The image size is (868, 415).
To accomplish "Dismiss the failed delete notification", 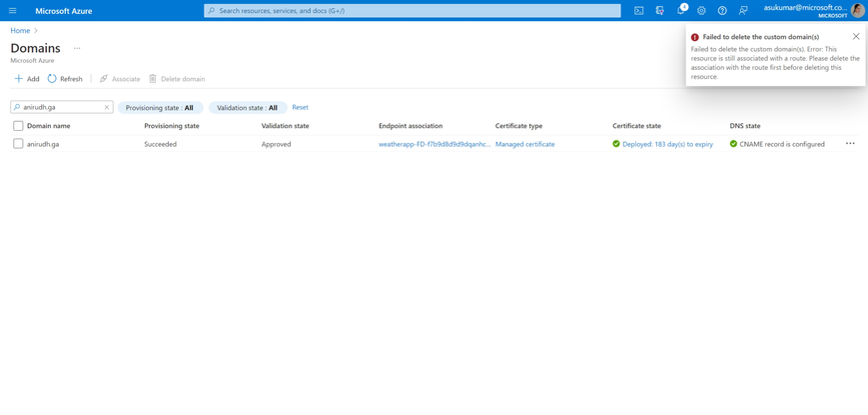I will tap(856, 36).
